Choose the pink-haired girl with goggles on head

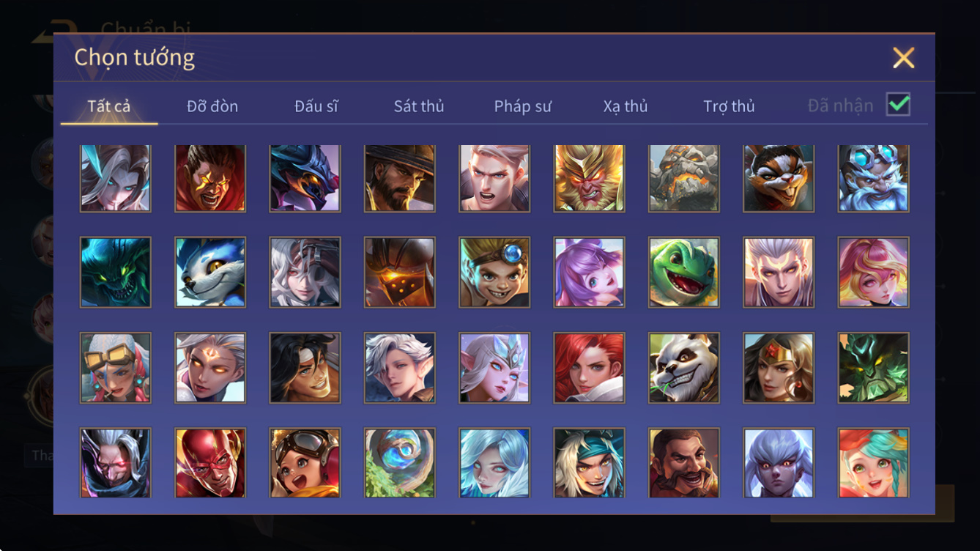click(x=116, y=368)
